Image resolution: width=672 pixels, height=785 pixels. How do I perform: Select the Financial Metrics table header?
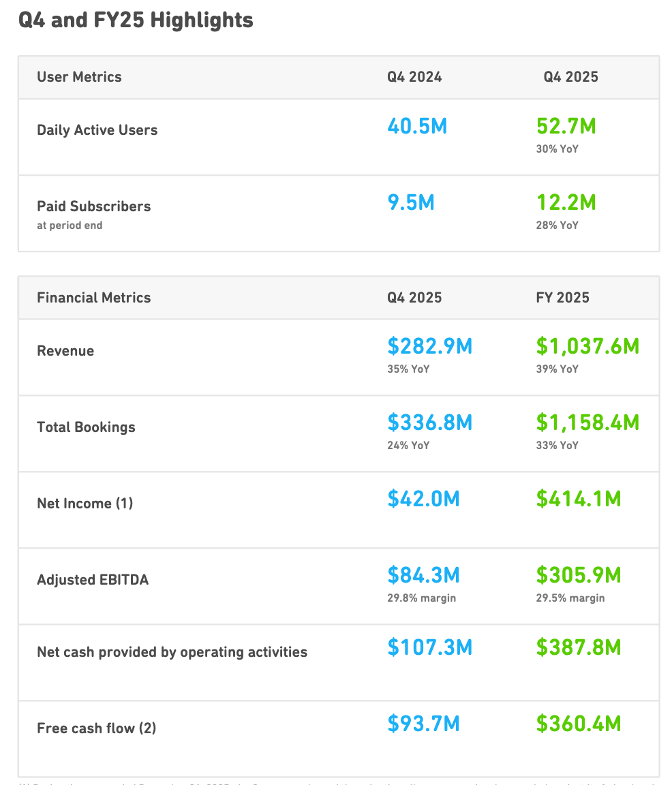coord(93,298)
